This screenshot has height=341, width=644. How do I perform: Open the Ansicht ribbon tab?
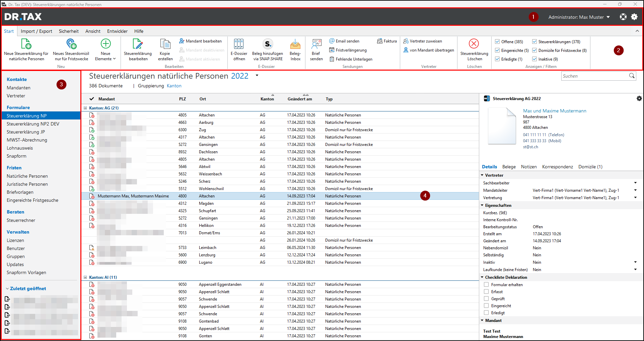tap(93, 31)
